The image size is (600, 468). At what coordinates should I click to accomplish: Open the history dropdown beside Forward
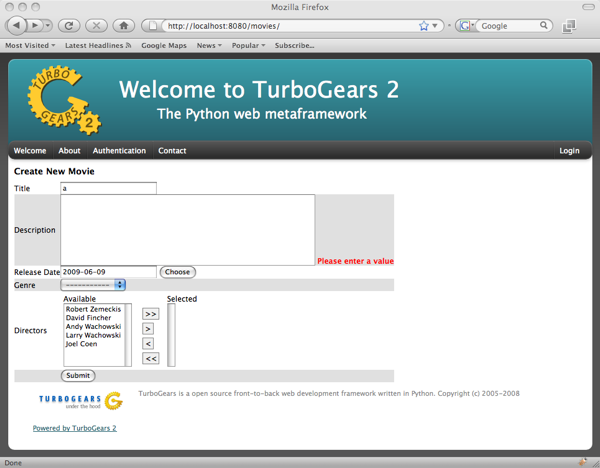(x=48, y=26)
